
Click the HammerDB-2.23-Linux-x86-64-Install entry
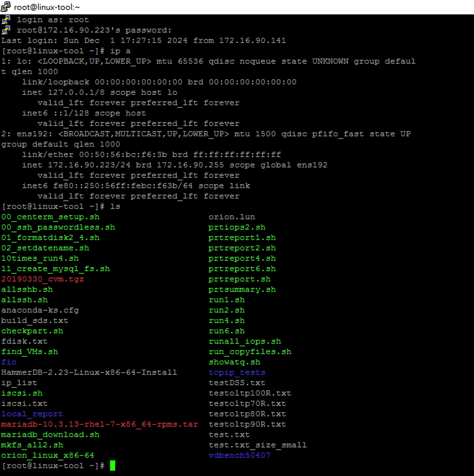coord(89,373)
